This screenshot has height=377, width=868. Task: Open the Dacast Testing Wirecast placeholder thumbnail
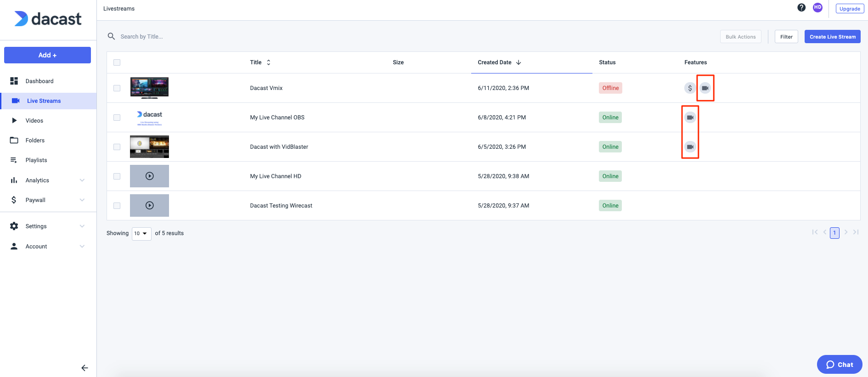coord(149,205)
